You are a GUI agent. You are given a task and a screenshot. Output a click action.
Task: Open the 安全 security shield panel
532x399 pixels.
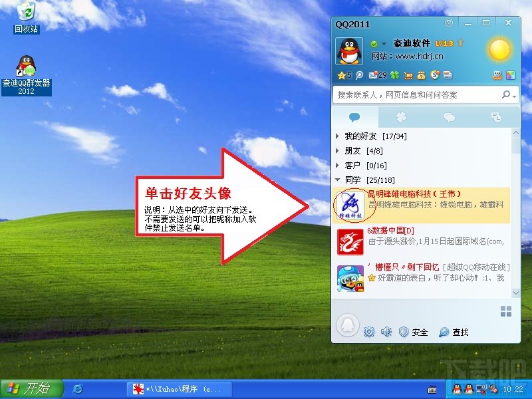click(x=414, y=331)
